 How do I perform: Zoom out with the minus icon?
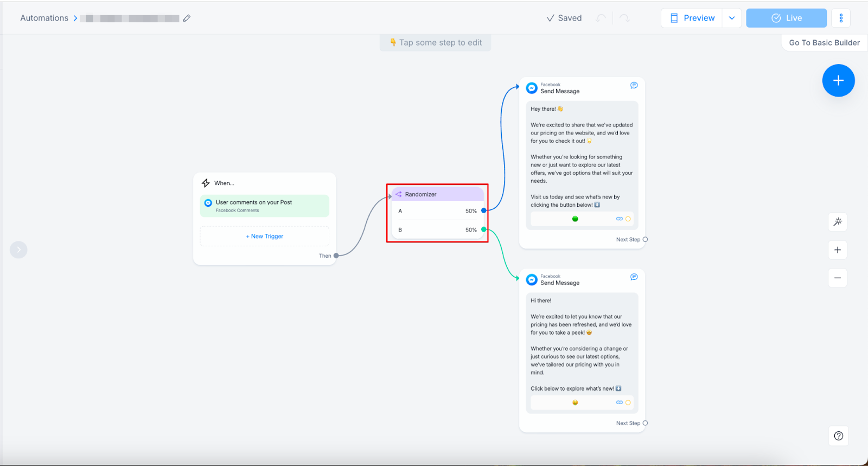pos(838,278)
